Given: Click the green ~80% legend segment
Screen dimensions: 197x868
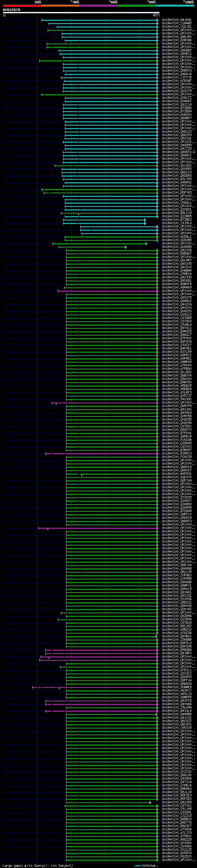Looking at the screenshot, I should coord(137,6).
